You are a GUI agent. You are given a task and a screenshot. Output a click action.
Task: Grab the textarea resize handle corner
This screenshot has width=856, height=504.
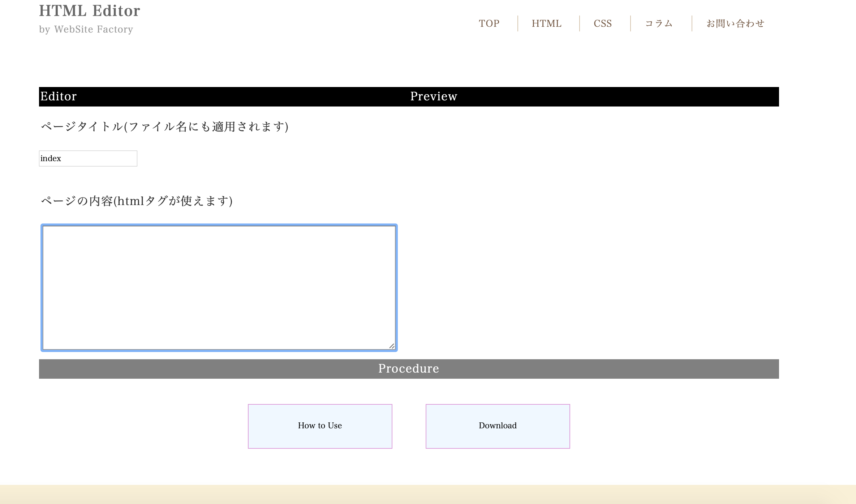tap(392, 346)
